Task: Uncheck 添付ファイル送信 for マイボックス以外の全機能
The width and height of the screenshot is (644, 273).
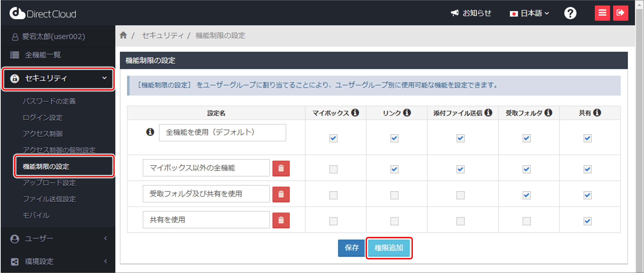Action: (x=460, y=169)
